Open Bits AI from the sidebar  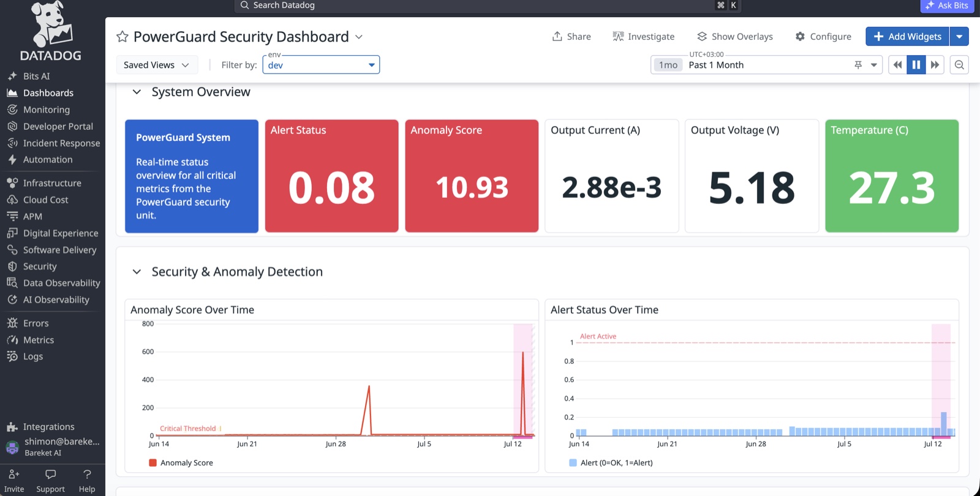(x=36, y=76)
